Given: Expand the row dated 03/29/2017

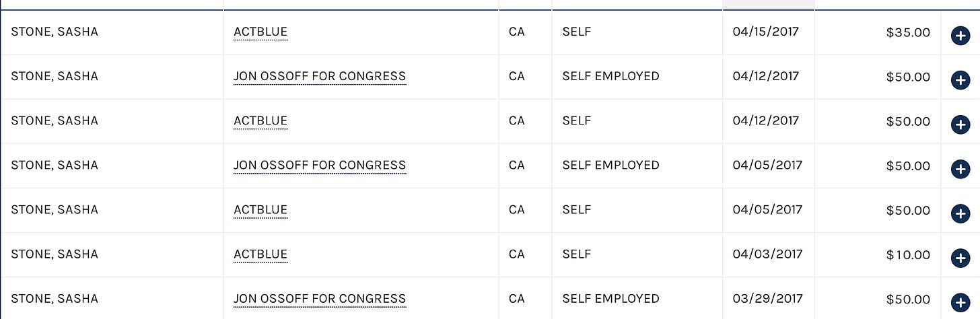Looking at the screenshot, I should click(960, 302).
